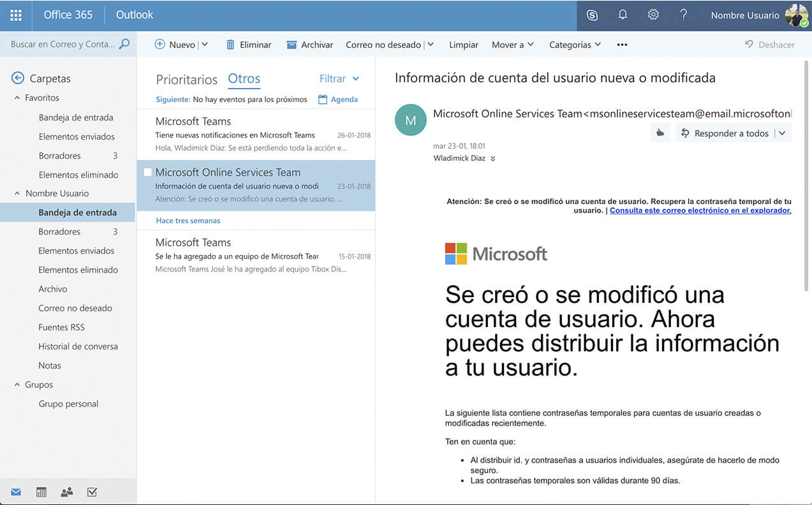Tick the Microsoft Online Services Team message checkbox
The image size is (812, 505).
click(x=147, y=172)
